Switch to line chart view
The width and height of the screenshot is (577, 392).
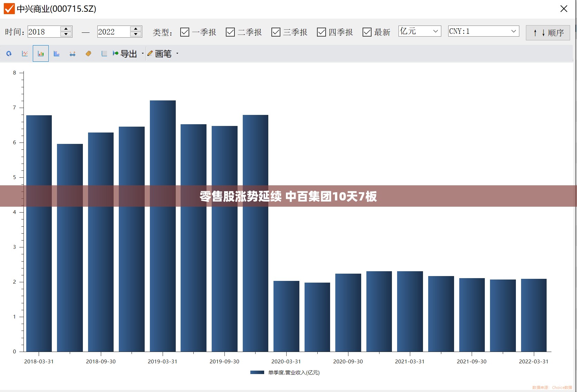(25, 53)
